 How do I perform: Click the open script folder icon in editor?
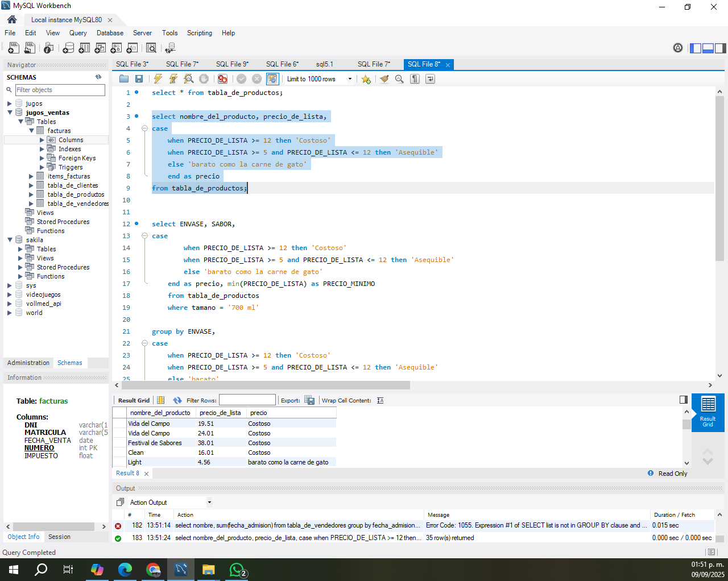tap(123, 79)
